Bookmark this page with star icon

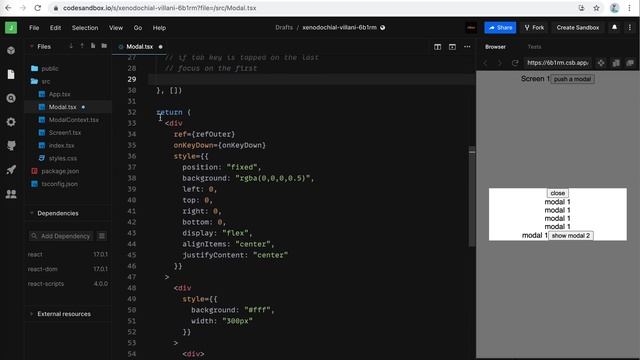(596, 8)
